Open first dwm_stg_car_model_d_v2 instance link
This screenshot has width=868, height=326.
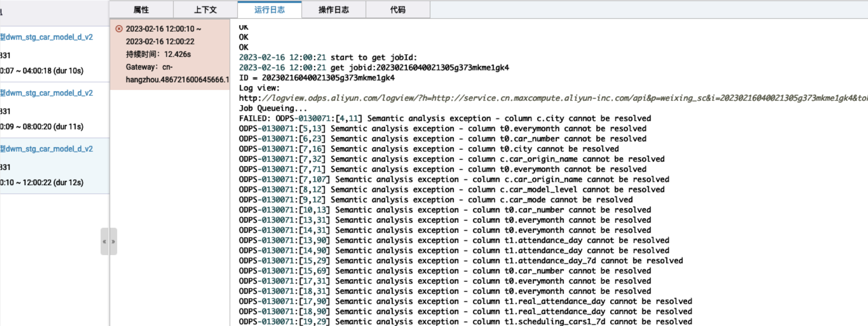pos(47,37)
